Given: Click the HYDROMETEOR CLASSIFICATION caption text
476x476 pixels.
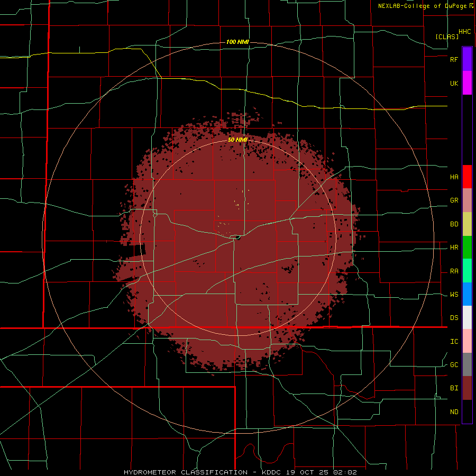Looking at the screenshot, I should click(186, 472).
